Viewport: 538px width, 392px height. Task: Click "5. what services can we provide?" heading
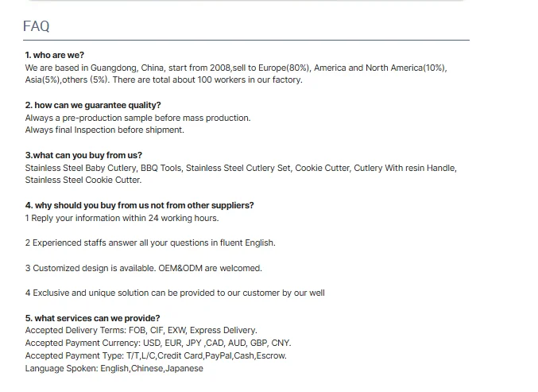point(92,318)
